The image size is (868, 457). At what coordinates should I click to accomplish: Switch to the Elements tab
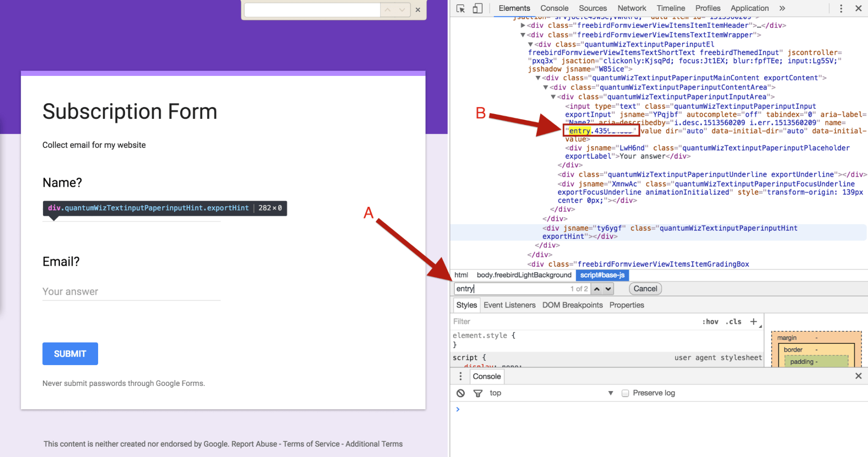[514, 8]
